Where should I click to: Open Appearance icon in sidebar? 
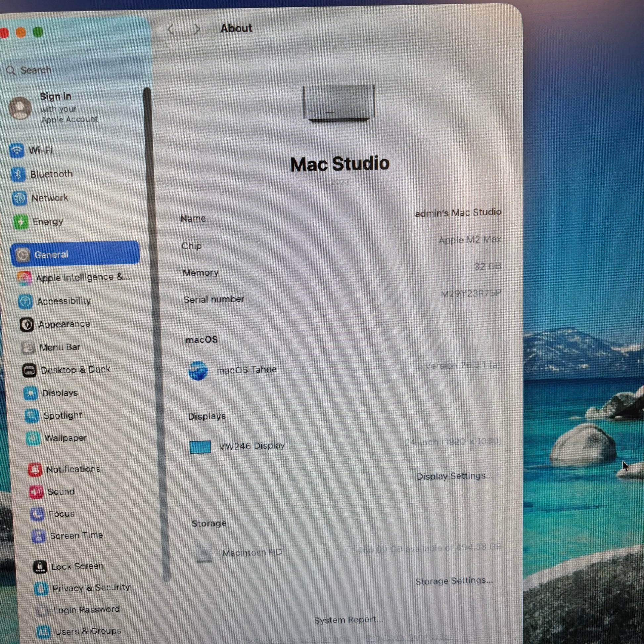(x=27, y=324)
